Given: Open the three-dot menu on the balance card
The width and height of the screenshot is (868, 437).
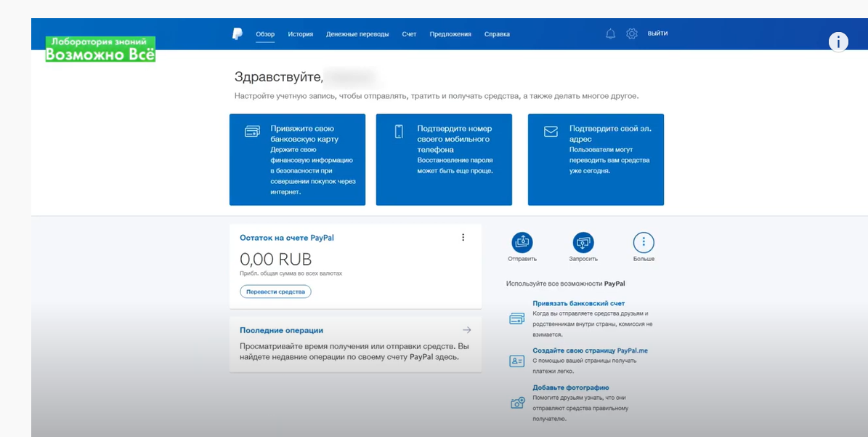Looking at the screenshot, I should pyautogui.click(x=463, y=238).
